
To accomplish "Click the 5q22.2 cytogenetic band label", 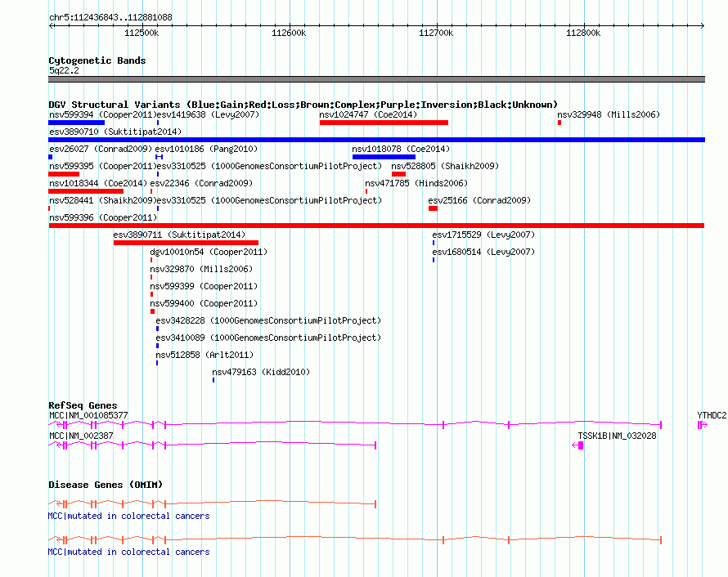I will [x=64, y=70].
